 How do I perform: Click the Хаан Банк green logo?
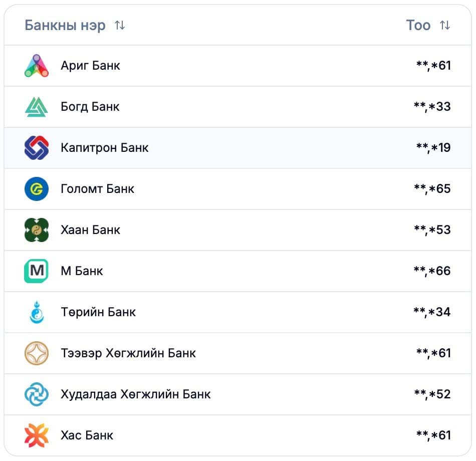click(x=37, y=230)
